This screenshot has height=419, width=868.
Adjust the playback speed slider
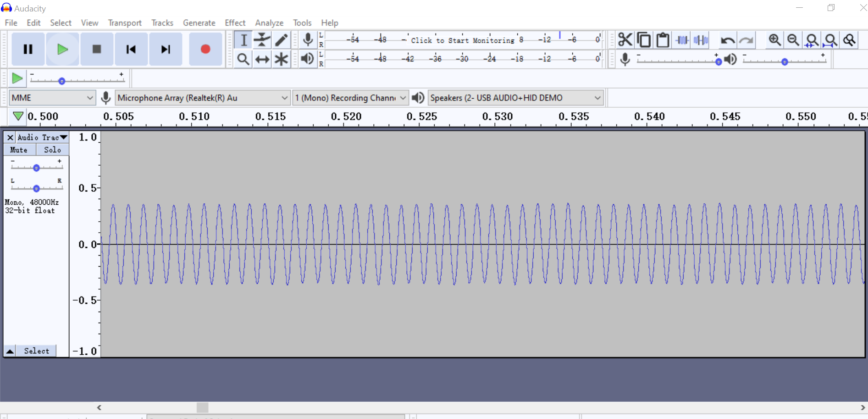(x=61, y=81)
